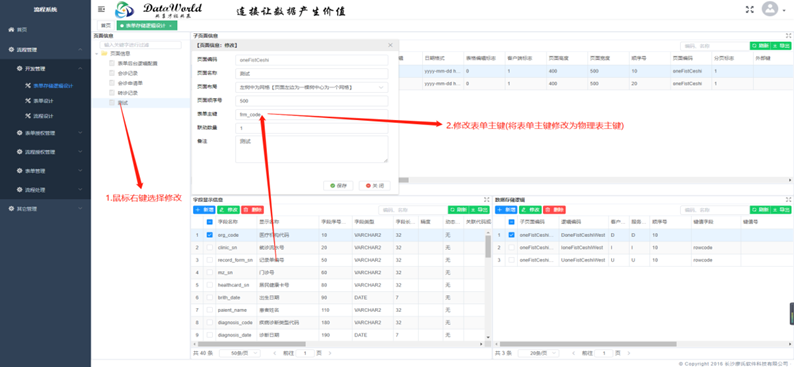Maximize the field display info panel
The height and width of the screenshot is (367, 794).
point(487,199)
